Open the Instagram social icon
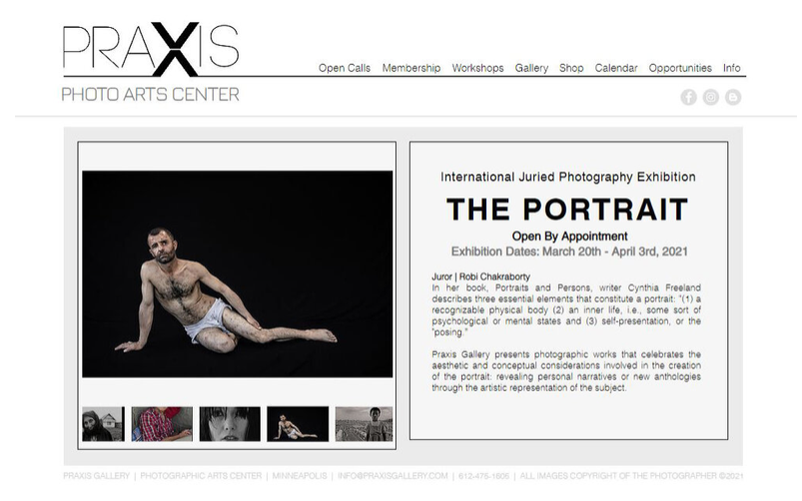802x501 pixels. click(710, 97)
